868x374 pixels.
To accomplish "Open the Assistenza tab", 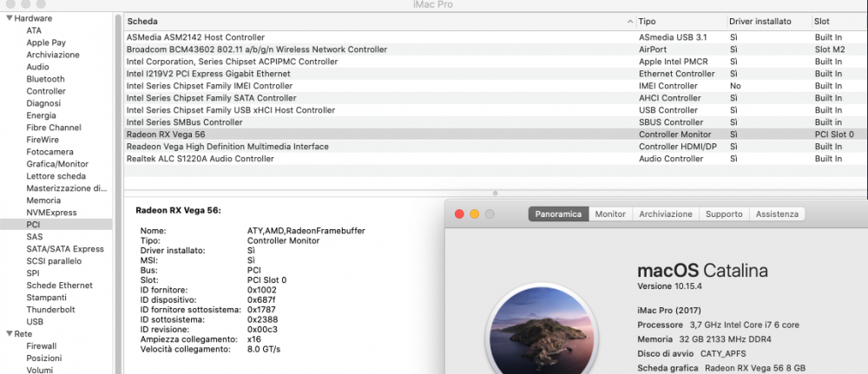I will click(x=777, y=214).
